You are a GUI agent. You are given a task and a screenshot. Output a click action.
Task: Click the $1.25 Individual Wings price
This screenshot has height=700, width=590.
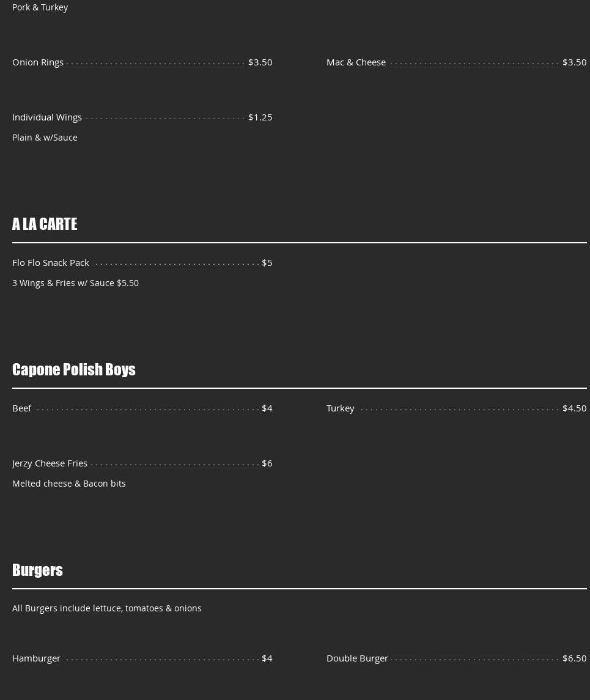coord(260,117)
